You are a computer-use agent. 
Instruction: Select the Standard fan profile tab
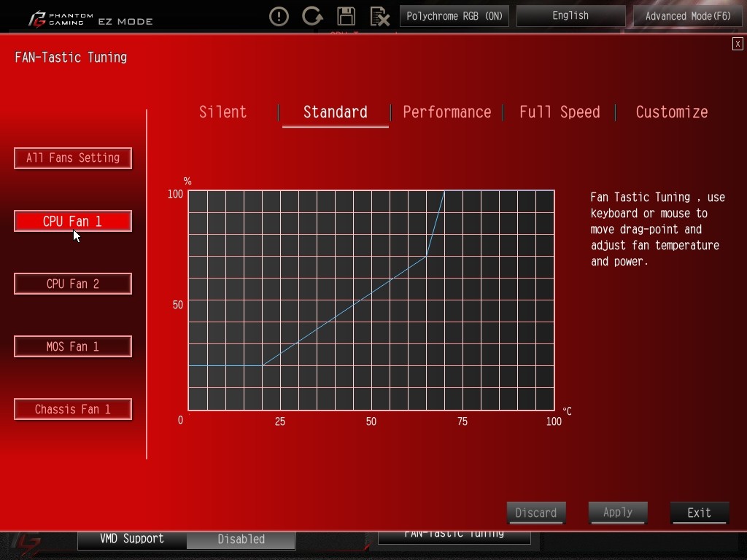pyautogui.click(x=335, y=112)
